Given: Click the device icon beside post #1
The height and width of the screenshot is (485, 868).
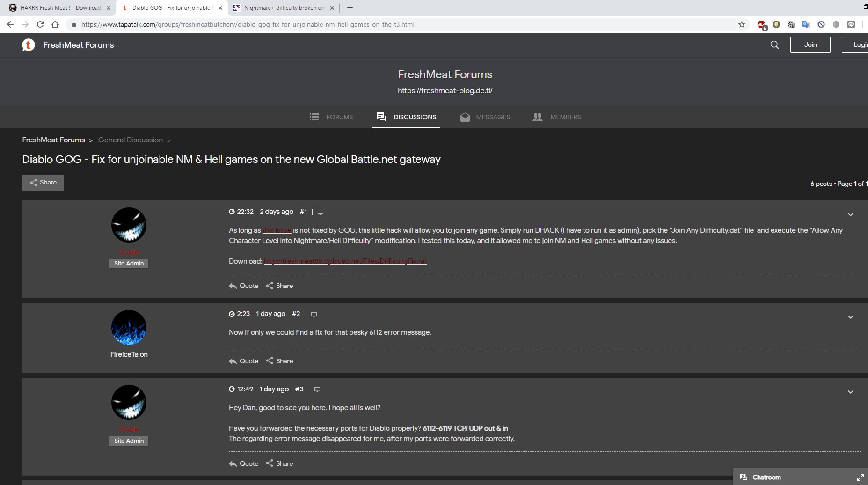Looking at the screenshot, I should [x=321, y=212].
